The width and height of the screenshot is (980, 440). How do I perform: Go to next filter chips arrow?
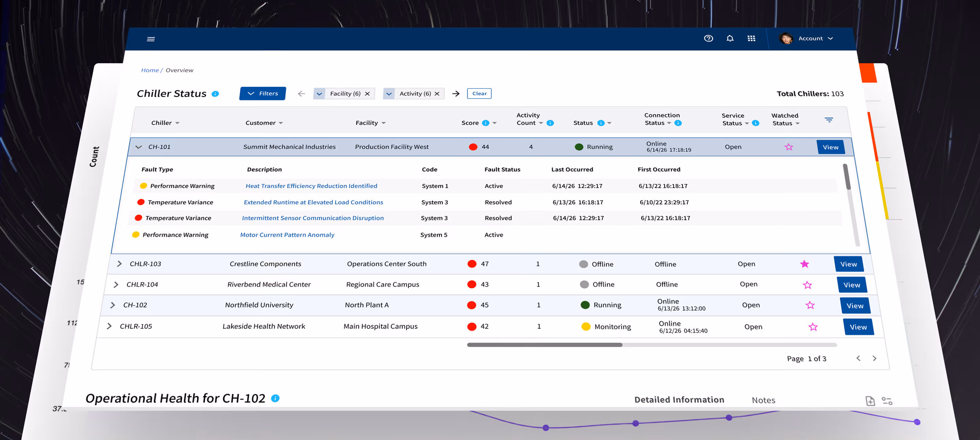[x=456, y=94]
